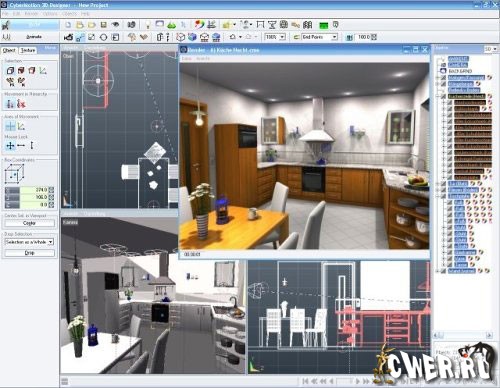Select the wireframe cube display icon

pyautogui.click(x=180, y=37)
